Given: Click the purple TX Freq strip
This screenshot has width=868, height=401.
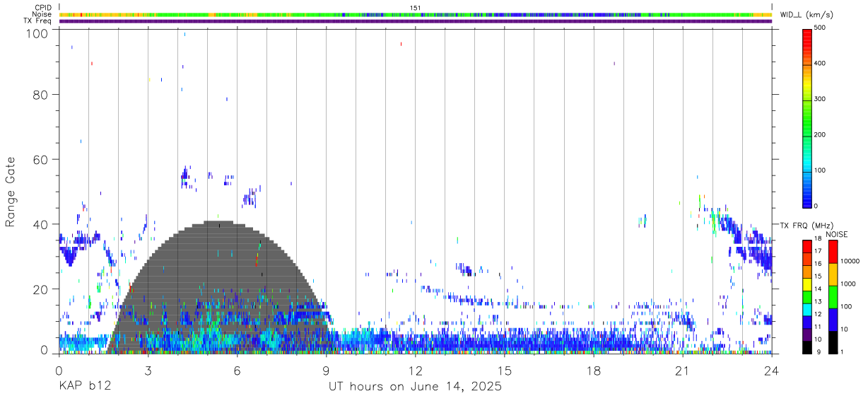Looking at the screenshot, I should coord(416,21).
